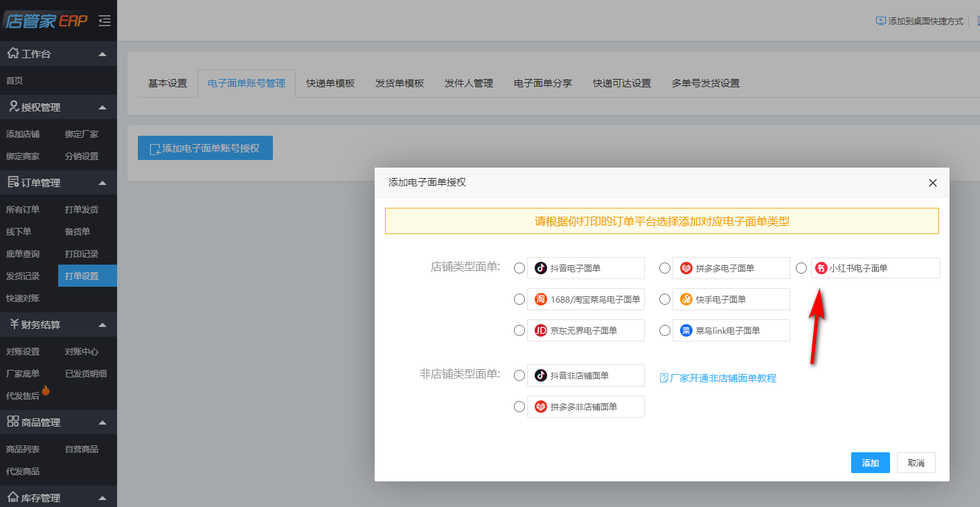This screenshot has width=980, height=507.
Task: Click the Cainiao icon in 菜鸟link电子面单
Action: pos(686,330)
